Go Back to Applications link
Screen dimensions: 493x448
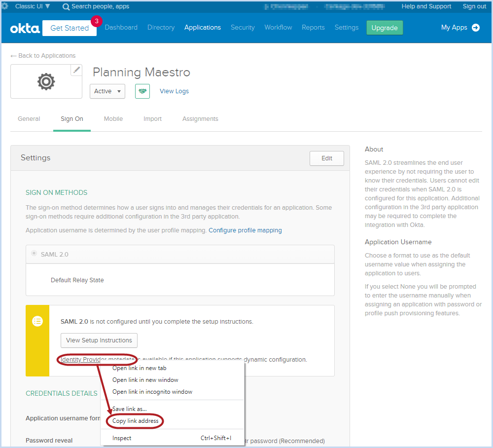47,56
